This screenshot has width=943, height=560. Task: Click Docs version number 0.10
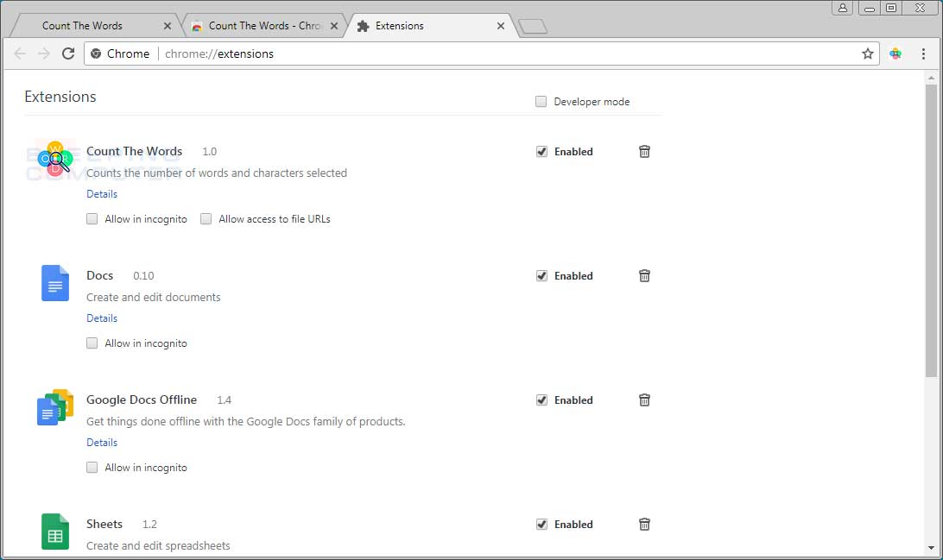143,276
